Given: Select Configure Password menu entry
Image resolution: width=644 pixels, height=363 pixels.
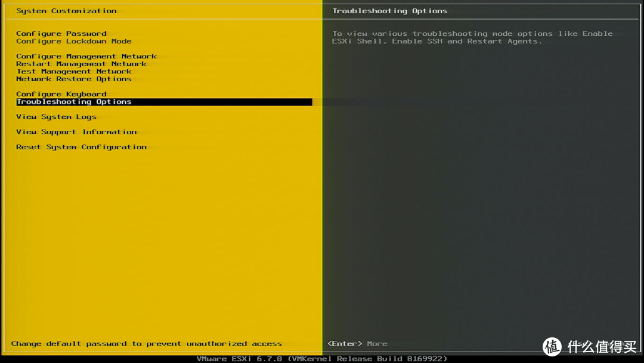Looking at the screenshot, I should (61, 33).
